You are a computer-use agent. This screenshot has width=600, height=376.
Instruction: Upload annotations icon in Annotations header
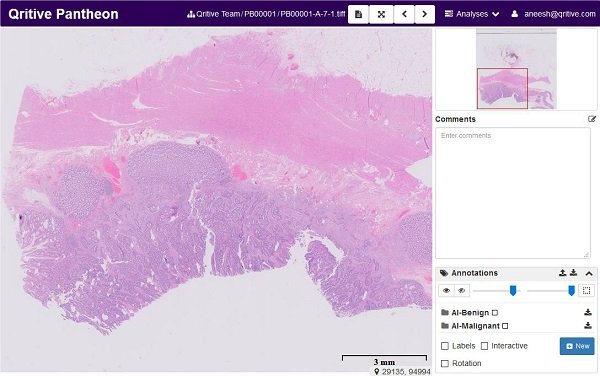tap(562, 273)
